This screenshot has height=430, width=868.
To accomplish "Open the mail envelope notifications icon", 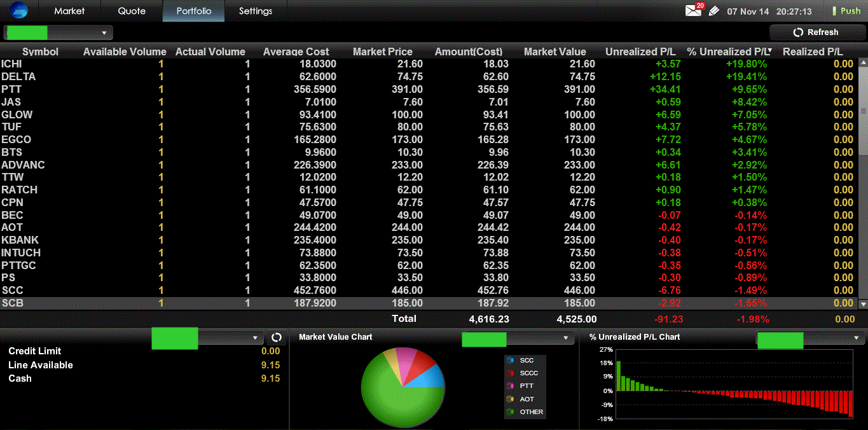I will tap(694, 11).
